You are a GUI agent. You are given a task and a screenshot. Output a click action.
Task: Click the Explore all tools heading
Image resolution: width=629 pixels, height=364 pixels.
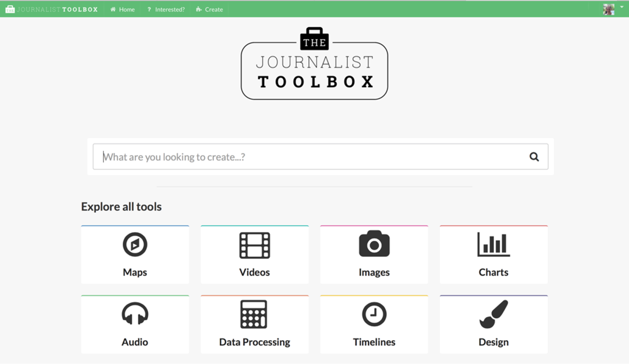121,206
